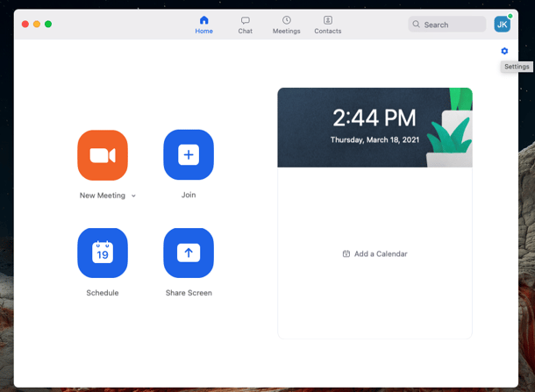Expand the New Meeting options chevron
The height and width of the screenshot is (392, 535).
[x=133, y=196]
